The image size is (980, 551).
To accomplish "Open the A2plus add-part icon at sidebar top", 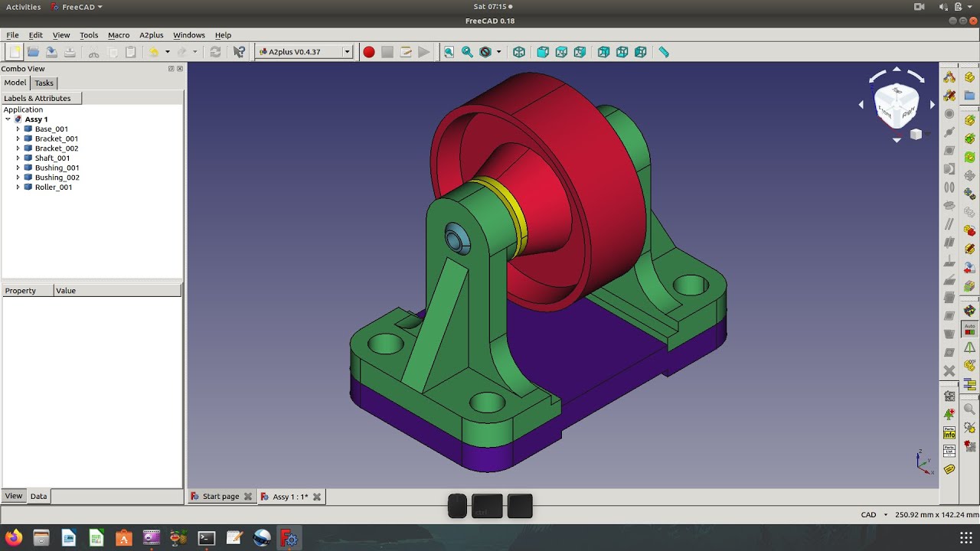I will tap(949, 76).
